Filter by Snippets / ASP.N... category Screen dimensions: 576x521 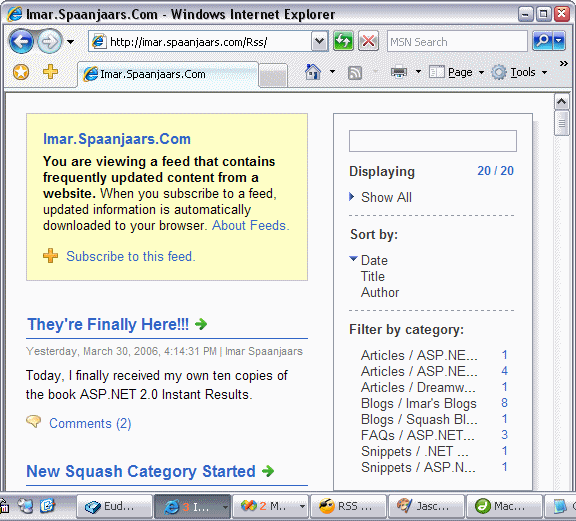coord(418,467)
